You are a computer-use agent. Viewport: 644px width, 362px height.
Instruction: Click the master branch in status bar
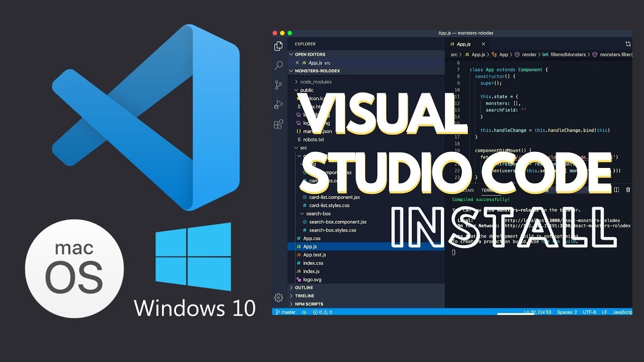[x=286, y=312]
